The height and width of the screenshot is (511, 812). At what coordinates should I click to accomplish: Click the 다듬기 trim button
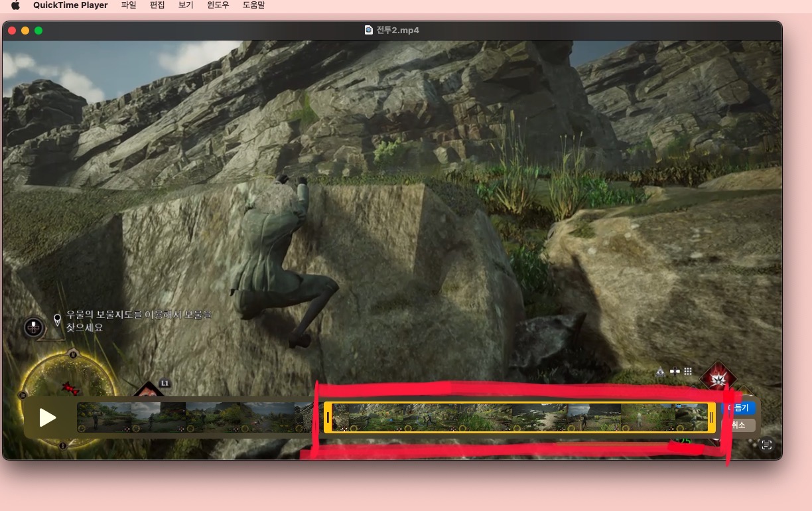point(738,408)
